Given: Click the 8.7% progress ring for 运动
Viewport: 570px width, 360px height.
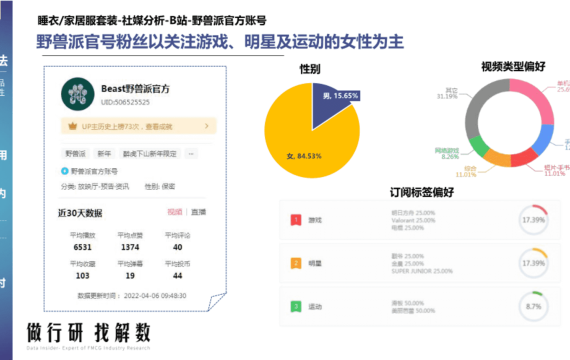Looking at the screenshot, I should pyautogui.click(x=533, y=306).
